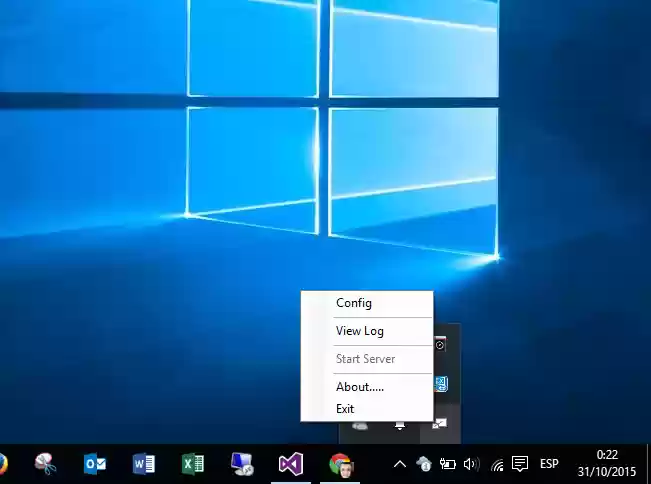Screen dimensions: 651x484
Task: Open Outlook from the taskbar
Action: 95,464
